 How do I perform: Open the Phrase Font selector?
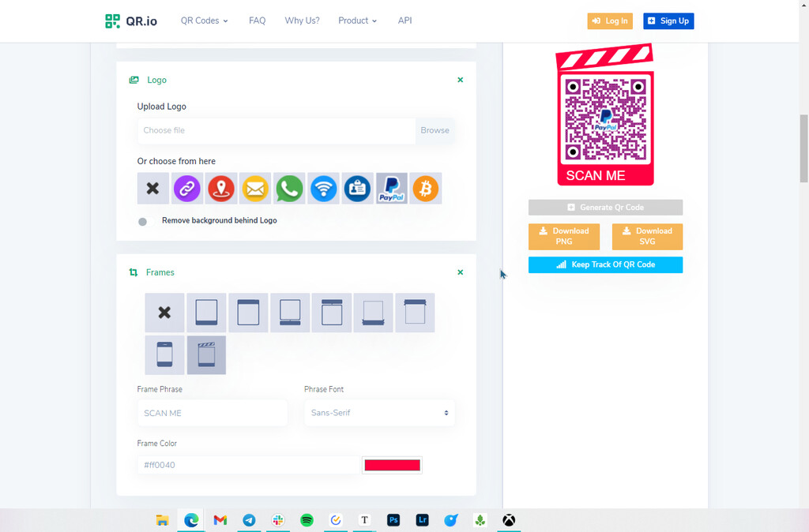click(x=379, y=413)
